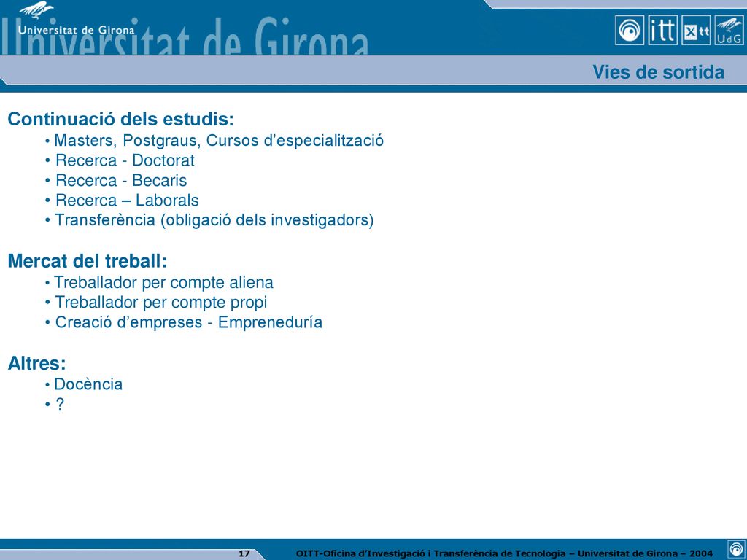Select the 'Recerca - Becaris' bullet

tap(116, 181)
